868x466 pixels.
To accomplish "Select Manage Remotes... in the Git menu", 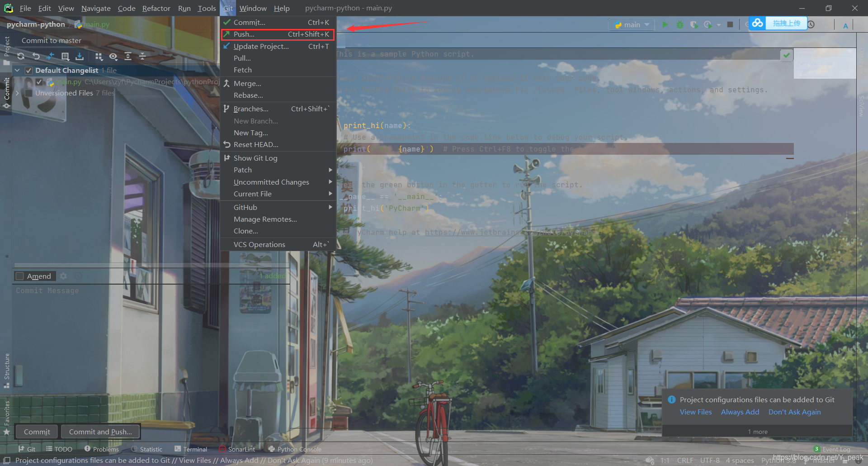I will tap(278, 219).
